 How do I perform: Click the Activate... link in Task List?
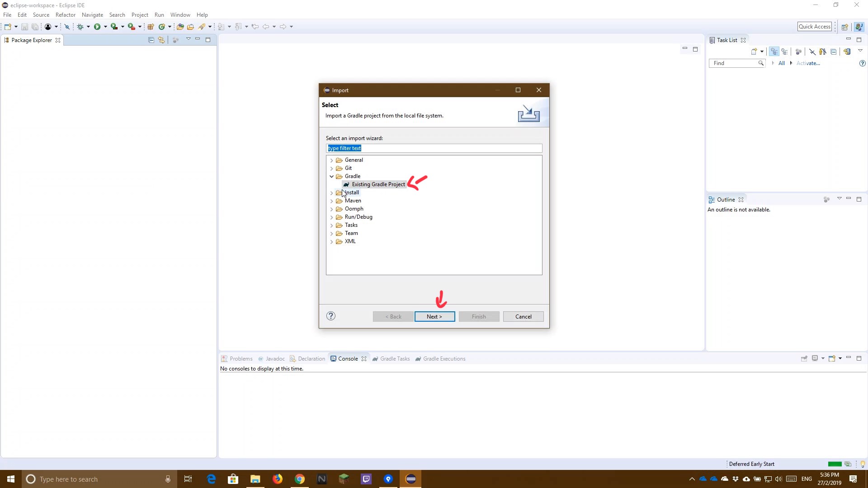pyautogui.click(x=808, y=63)
